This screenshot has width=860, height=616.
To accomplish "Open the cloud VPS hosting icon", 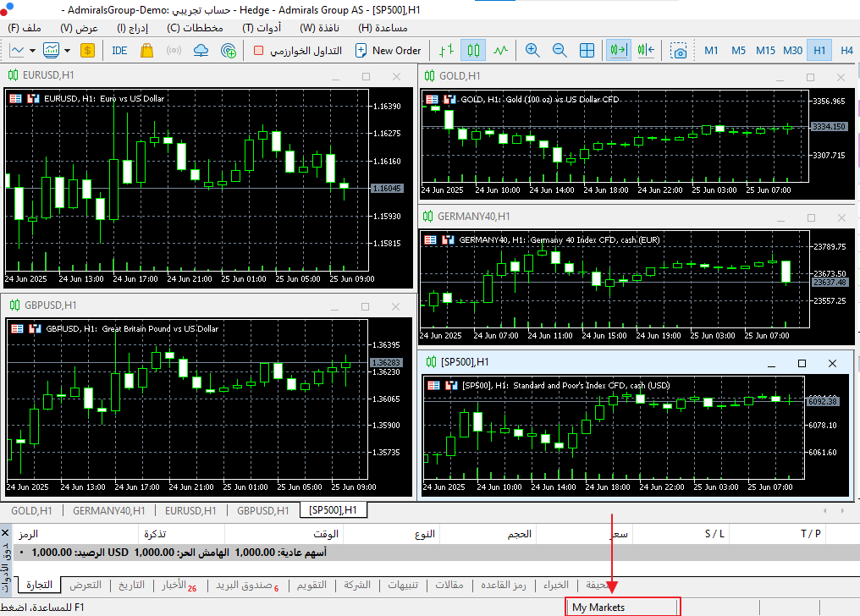I will click(201, 51).
